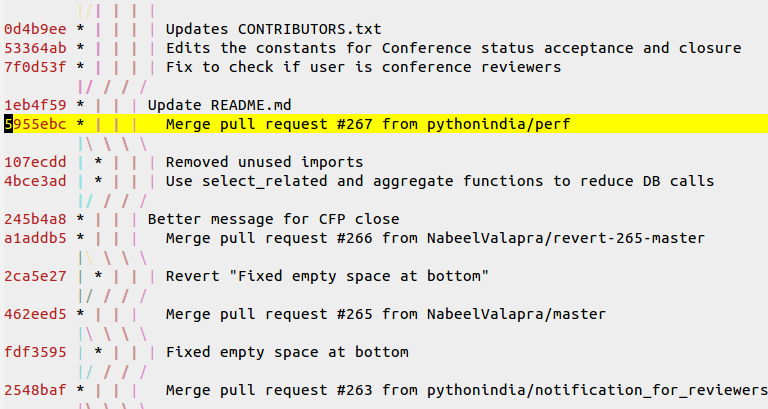This screenshot has width=768, height=409.
Task: Select merge pull request #263 commit message
Action: 466,390
